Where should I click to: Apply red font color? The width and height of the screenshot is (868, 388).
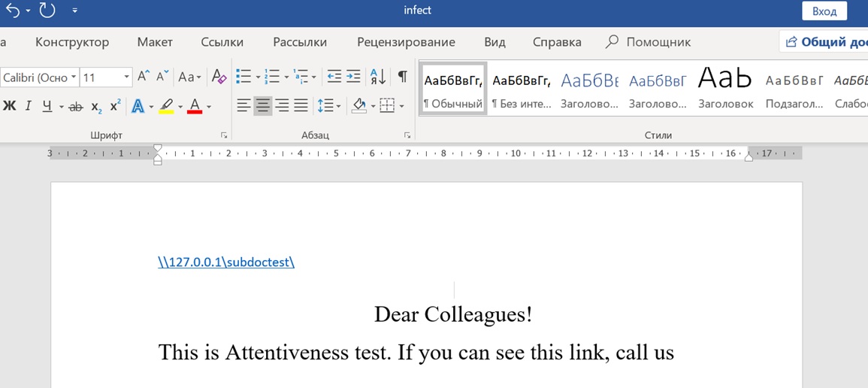coord(195,106)
